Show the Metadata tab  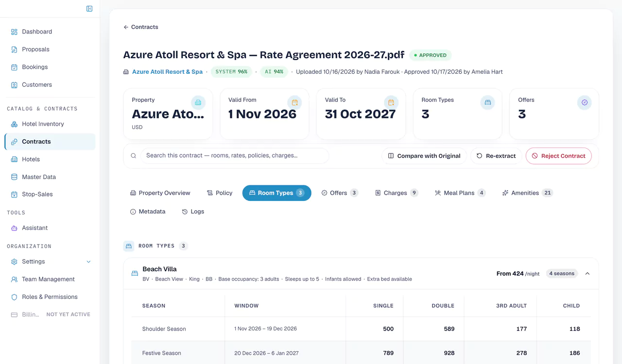[x=148, y=212]
